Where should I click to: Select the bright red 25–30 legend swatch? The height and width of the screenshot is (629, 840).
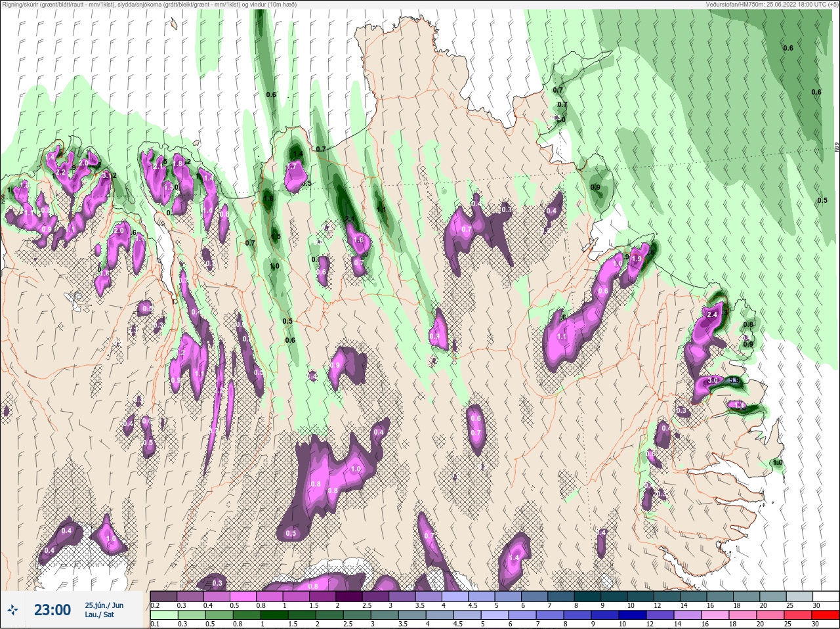click(826, 615)
